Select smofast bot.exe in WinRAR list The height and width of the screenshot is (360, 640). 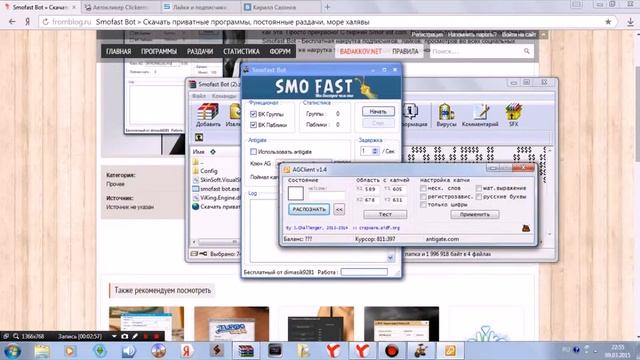coord(216,189)
